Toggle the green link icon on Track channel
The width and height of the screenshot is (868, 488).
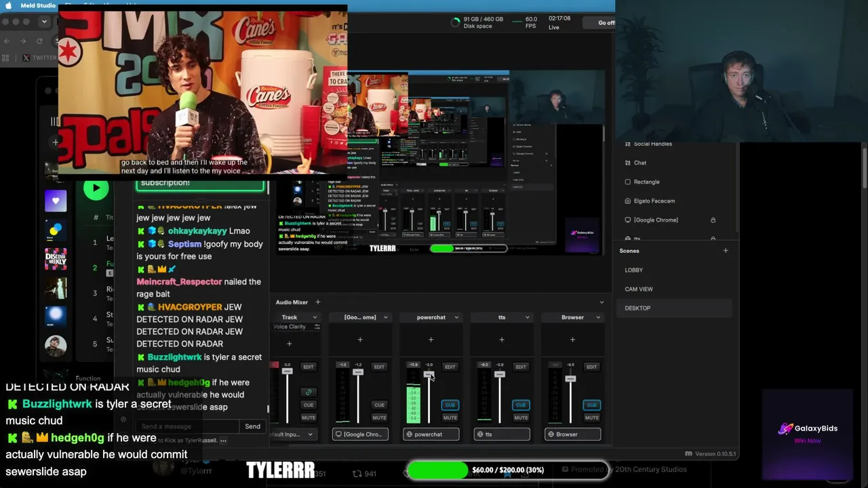[309, 392]
